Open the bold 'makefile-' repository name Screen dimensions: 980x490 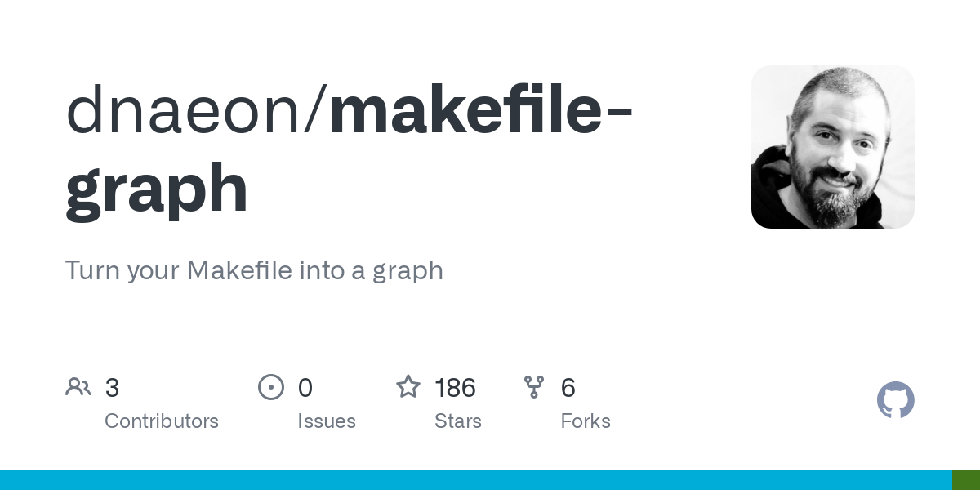[x=481, y=111]
